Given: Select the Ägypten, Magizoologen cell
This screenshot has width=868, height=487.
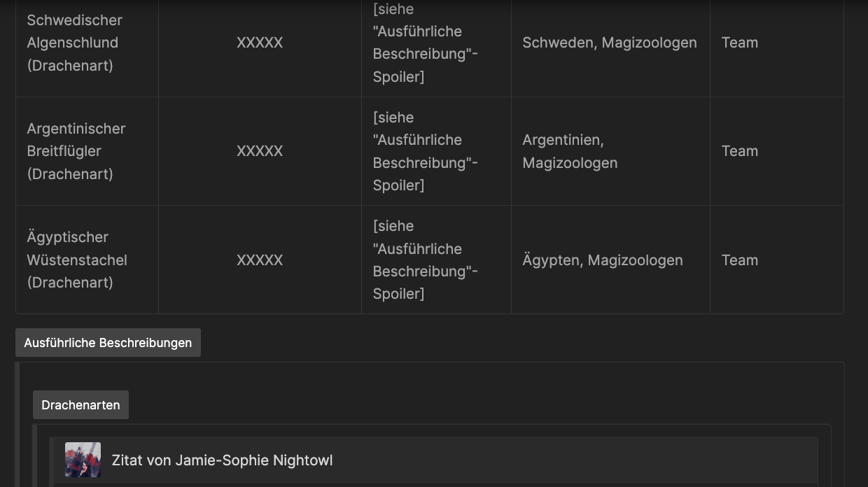Looking at the screenshot, I should click(602, 260).
